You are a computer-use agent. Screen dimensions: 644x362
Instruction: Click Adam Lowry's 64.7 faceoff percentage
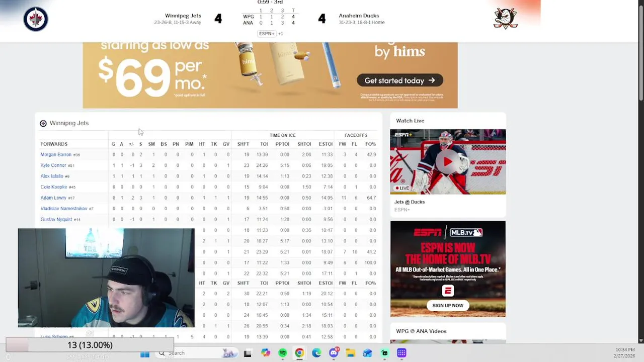coord(371,198)
